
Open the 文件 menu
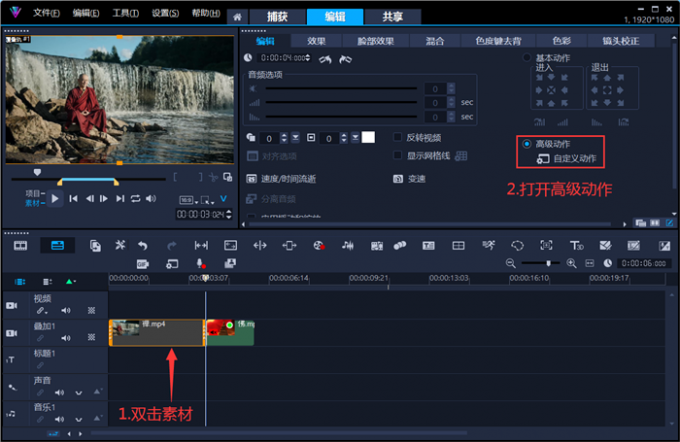click(46, 13)
